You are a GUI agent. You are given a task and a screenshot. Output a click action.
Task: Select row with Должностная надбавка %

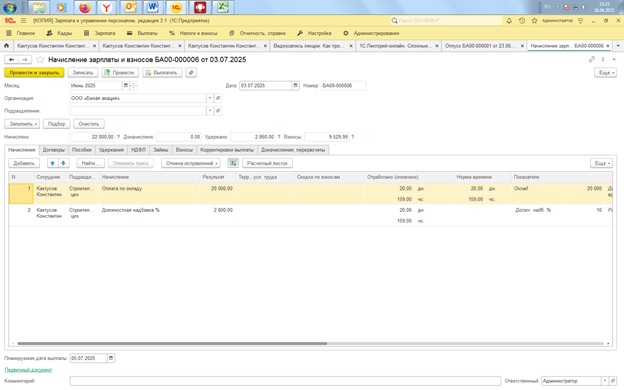pyautogui.click(x=310, y=215)
